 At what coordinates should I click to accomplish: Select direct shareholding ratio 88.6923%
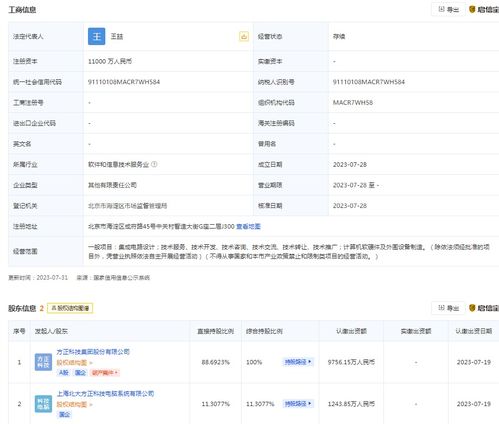pos(216,362)
